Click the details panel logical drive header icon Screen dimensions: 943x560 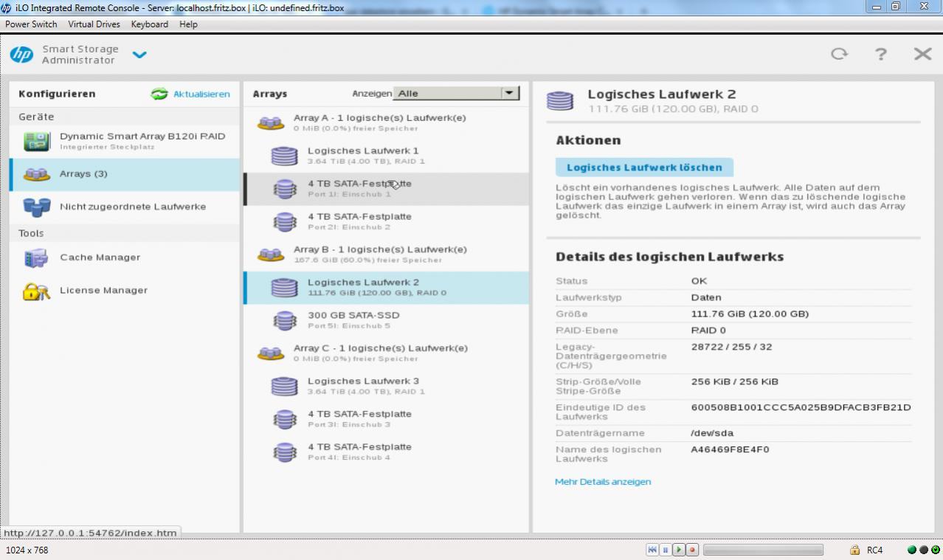(560, 100)
